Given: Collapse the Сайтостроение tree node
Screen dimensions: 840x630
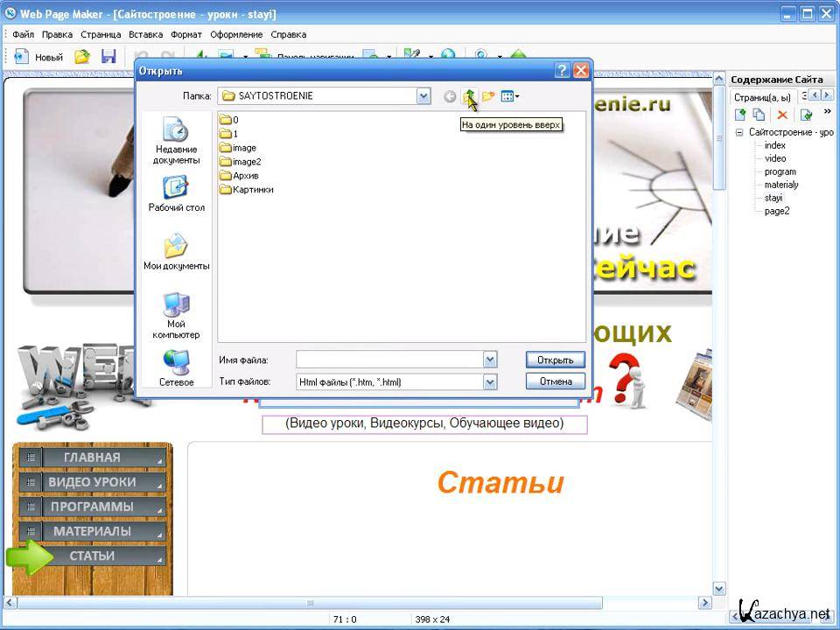Looking at the screenshot, I should [x=739, y=132].
